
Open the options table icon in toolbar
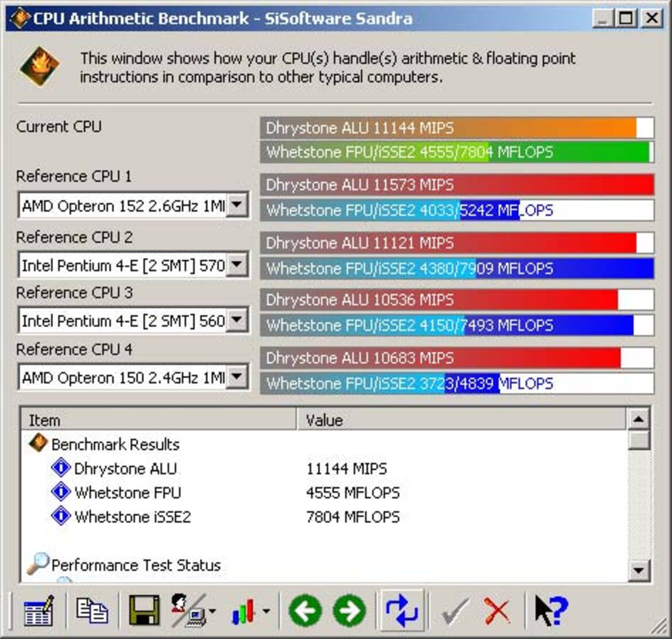click(38, 610)
